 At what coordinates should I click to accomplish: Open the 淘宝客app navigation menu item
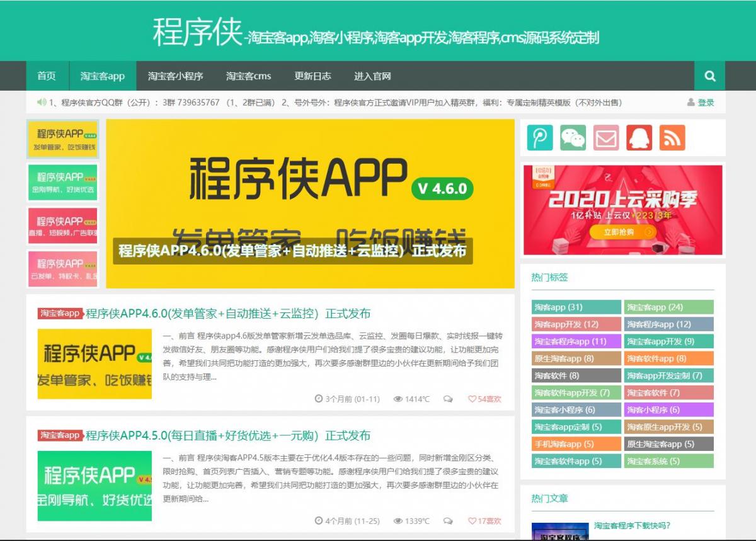click(x=102, y=76)
